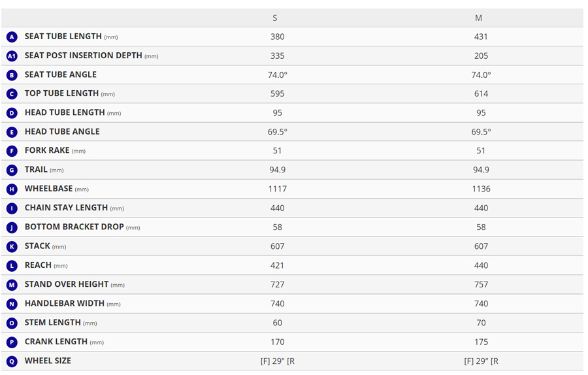Click the Handlebar Width row label

click(64, 303)
